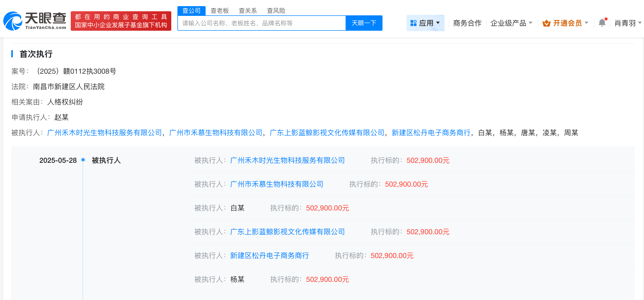Viewport: 644px width, 300px height.
Task: Click the notification bell icon
Action: point(602,23)
